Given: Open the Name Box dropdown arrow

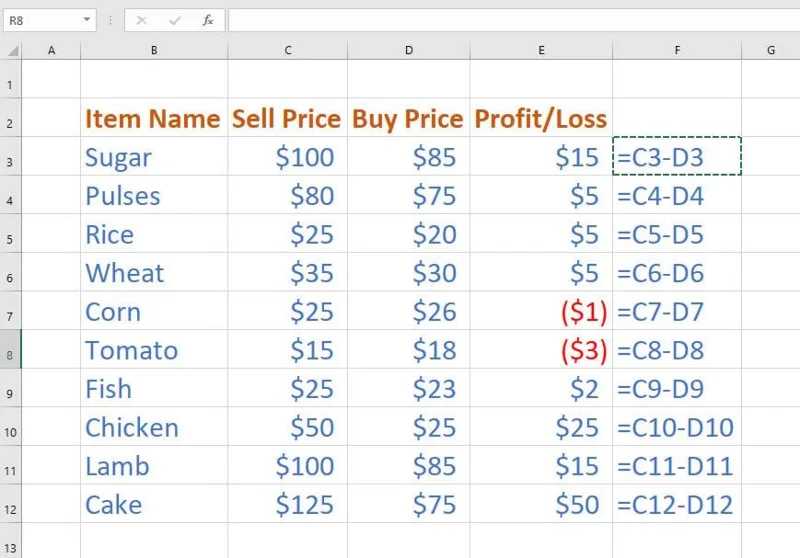Looking at the screenshot, I should coord(88,20).
